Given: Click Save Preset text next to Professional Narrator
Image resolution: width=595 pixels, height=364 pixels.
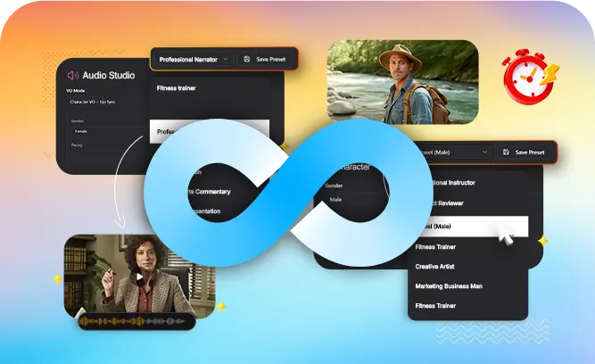Looking at the screenshot, I should click(271, 59).
